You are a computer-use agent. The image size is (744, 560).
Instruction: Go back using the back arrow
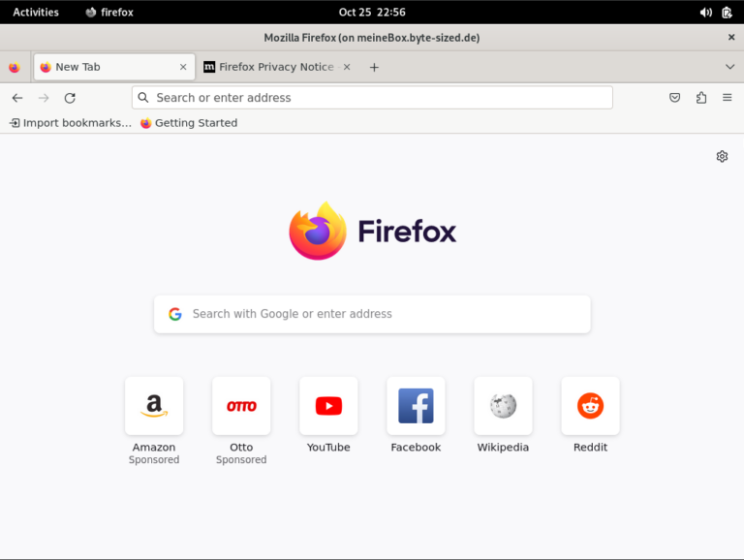[17, 98]
